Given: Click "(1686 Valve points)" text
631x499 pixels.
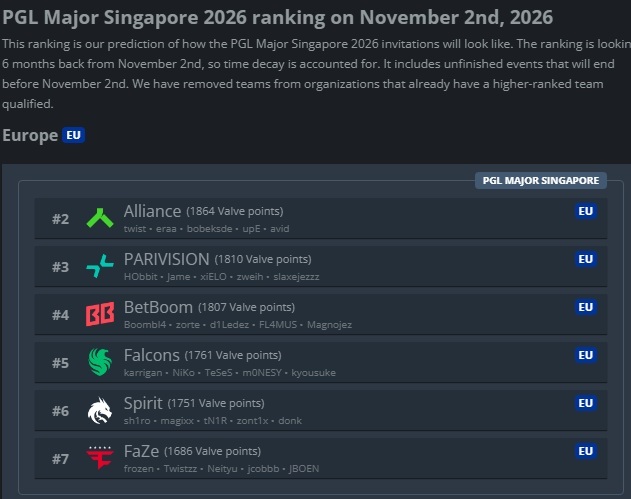Looking at the screenshot, I should point(212,451).
